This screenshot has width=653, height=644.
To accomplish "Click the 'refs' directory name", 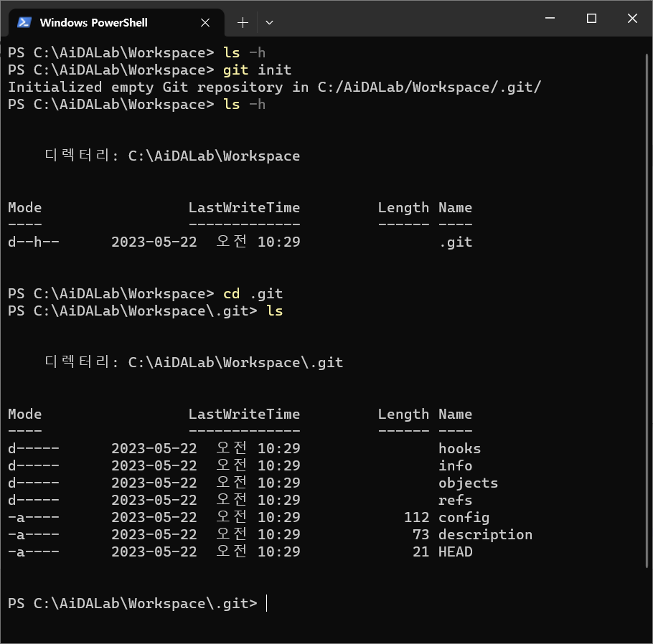I will [455, 500].
